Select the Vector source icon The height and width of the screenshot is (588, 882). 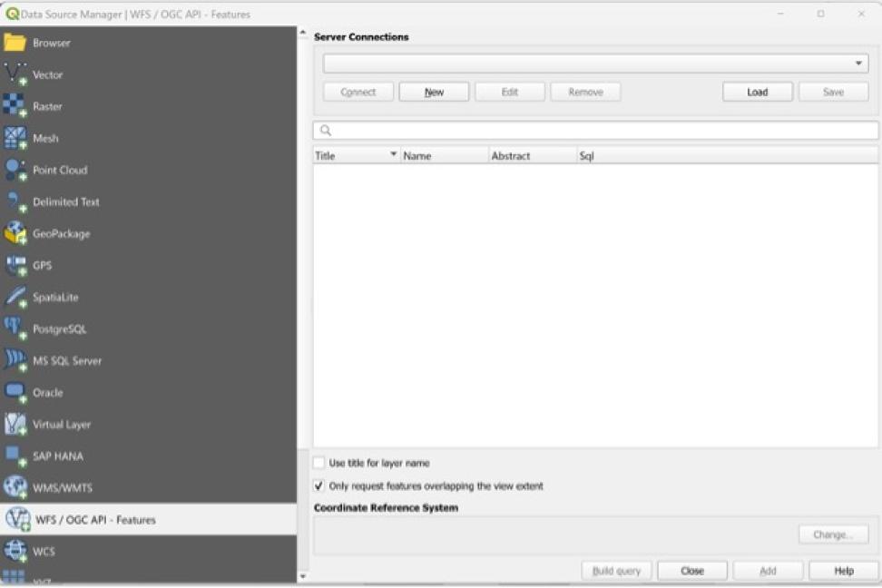[x=15, y=74]
